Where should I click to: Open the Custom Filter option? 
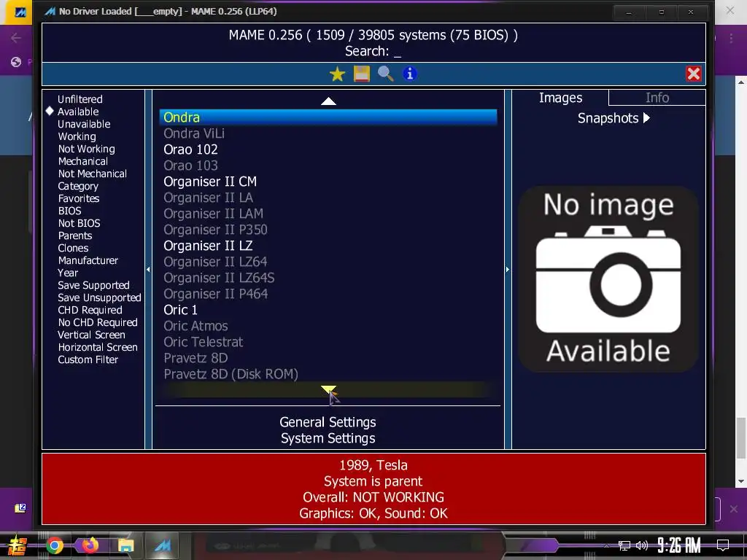[88, 359]
